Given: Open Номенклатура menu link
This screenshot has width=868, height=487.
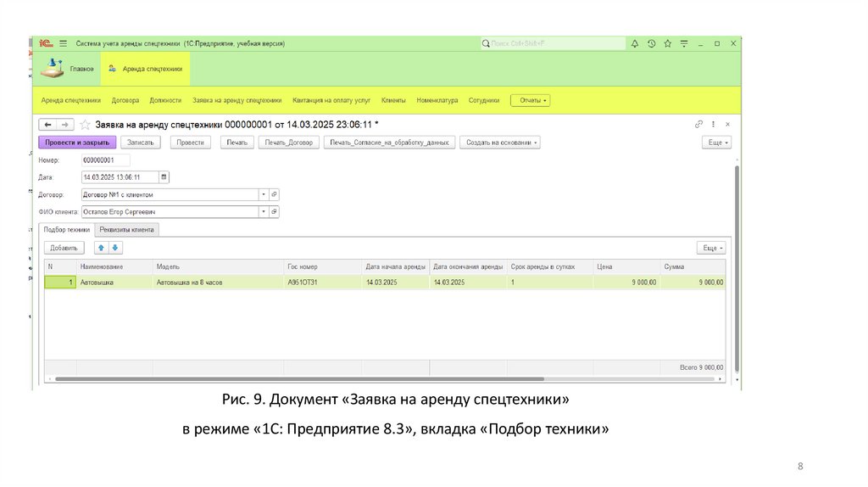Looking at the screenshot, I should 437,100.
